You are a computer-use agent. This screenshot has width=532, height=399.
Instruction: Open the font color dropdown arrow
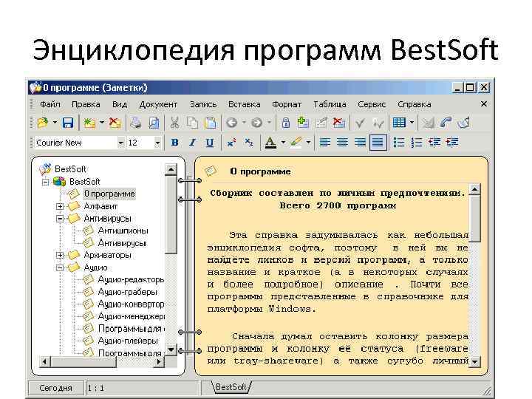pyautogui.click(x=283, y=143)
